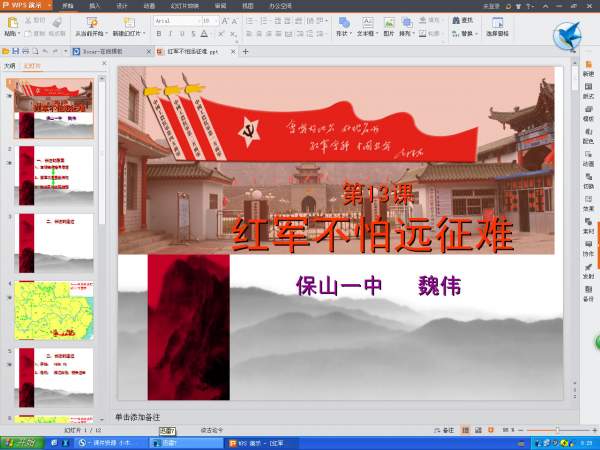Open the Insert (插入) ribbon tab
The height and width of the screenshot is (450, 600).
pyautogui.click(x=95, y=6)
